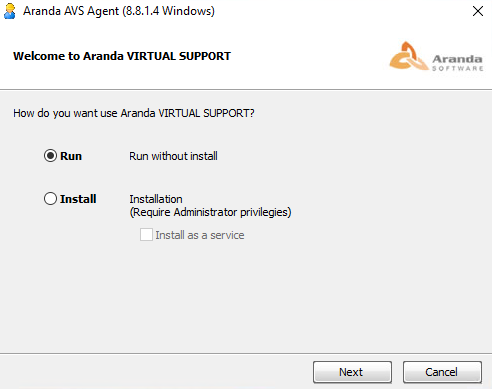Viewport: 492px width, 389px height.
Task: Click the 'How do you want use' question
Action: pos(134,113)
